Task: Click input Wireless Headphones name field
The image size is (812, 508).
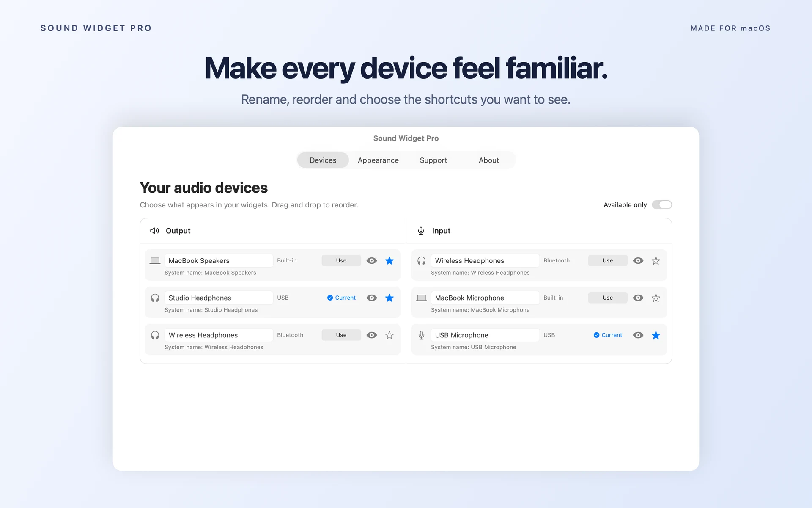Action: click(x=485, y=261)
